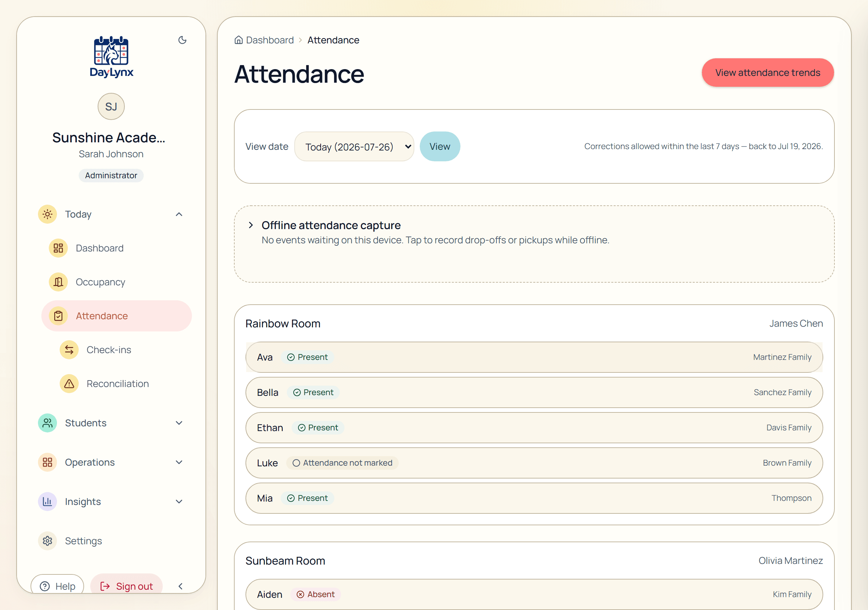Toggle dark mode moon icon

point(182,40)
